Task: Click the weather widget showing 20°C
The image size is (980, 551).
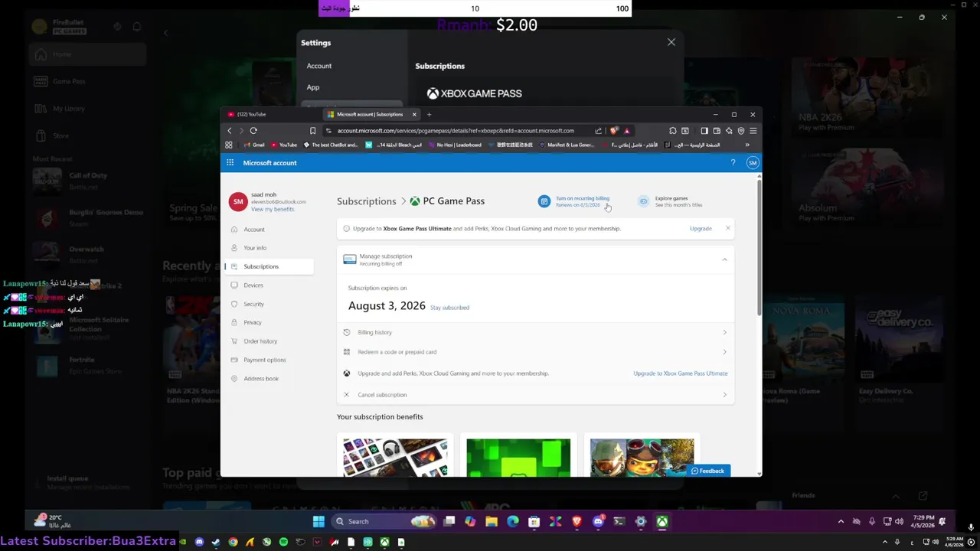Action: click(x=52, y=521)
